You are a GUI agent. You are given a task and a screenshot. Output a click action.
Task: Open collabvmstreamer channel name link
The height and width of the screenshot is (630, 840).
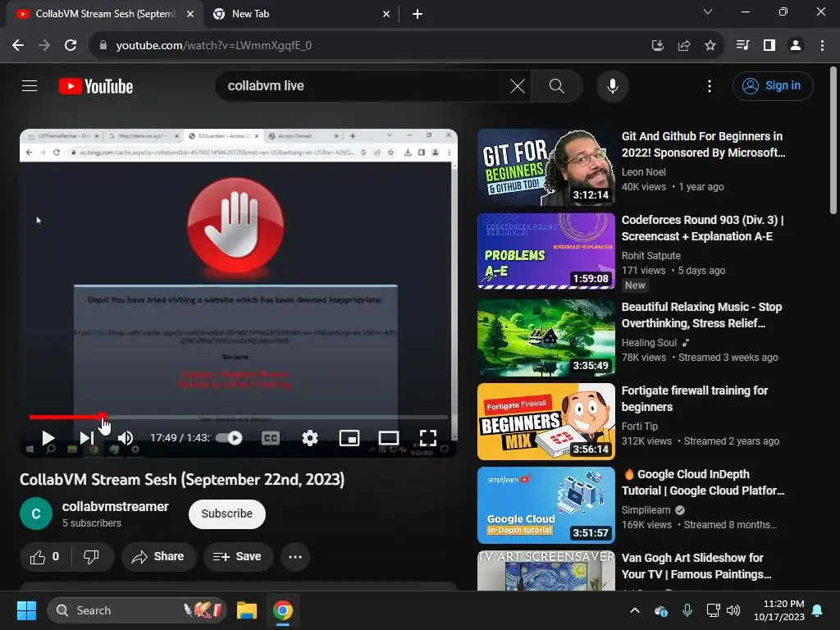click(115, 506)
